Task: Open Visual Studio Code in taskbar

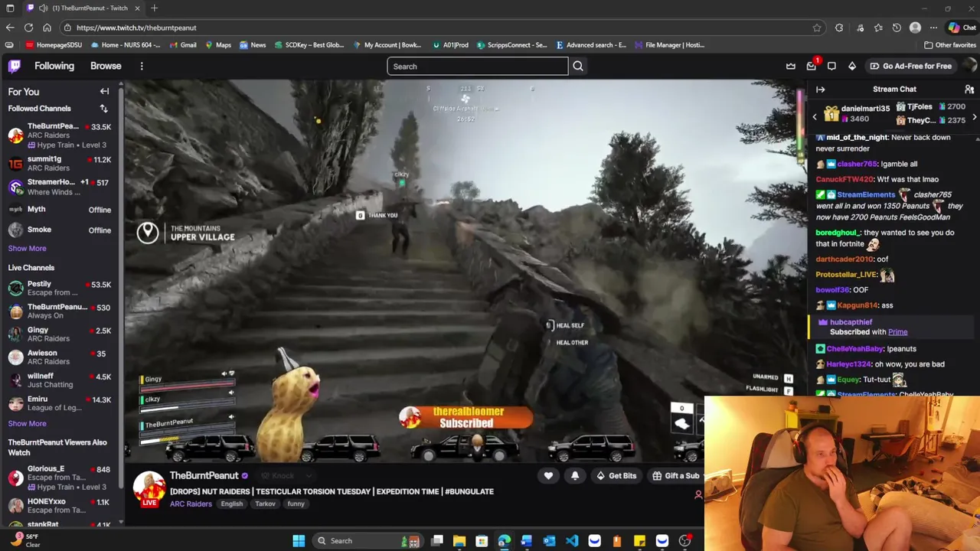Action: (572, 540)
